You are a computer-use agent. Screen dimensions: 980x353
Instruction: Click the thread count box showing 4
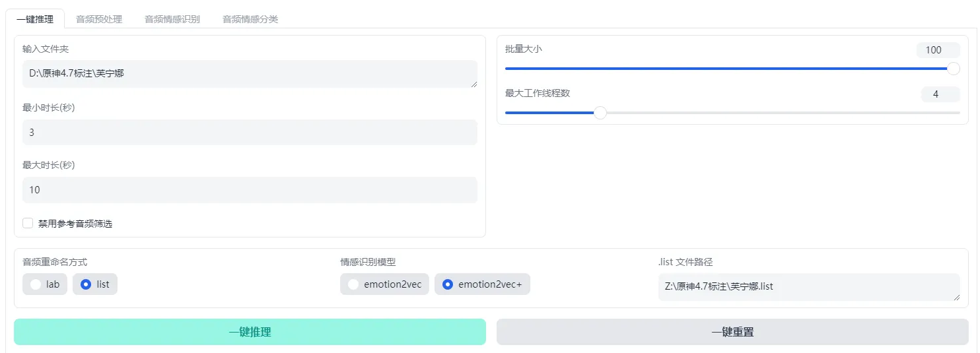click(940, 94)
